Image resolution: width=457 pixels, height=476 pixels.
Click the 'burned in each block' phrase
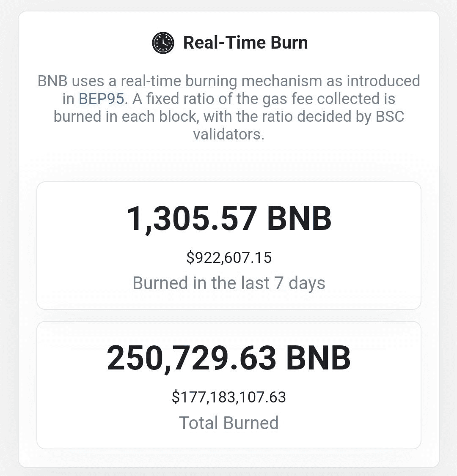126,116
